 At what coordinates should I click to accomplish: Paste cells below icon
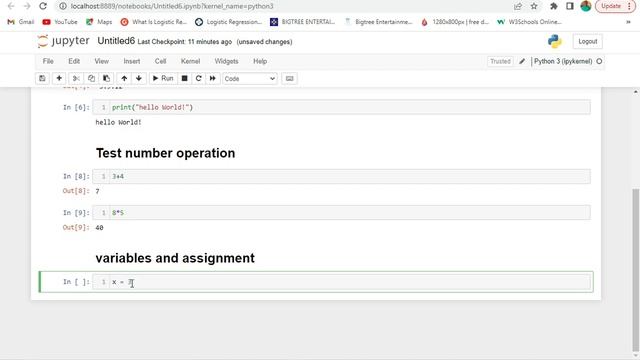[106, 78]
